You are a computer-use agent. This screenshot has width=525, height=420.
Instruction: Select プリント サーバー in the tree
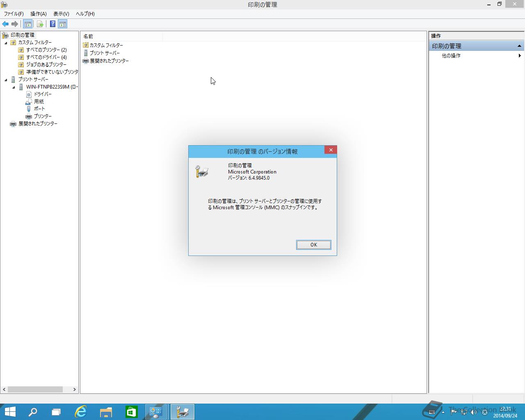pyautogui.click(x=33, y=80)
